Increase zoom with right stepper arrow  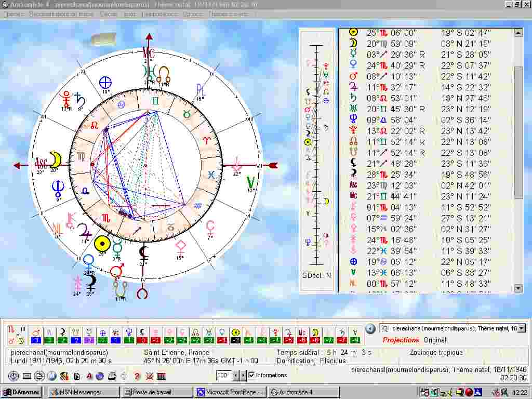point(243,375)
